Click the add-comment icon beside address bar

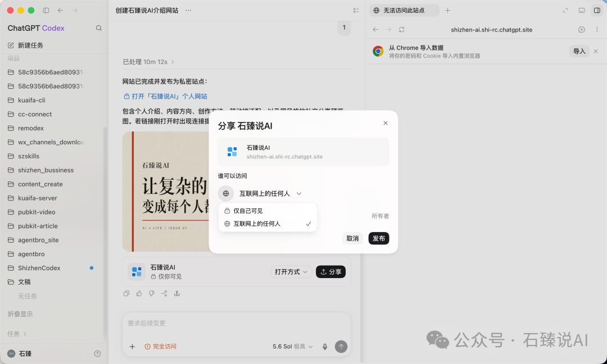tap(582, 29)
